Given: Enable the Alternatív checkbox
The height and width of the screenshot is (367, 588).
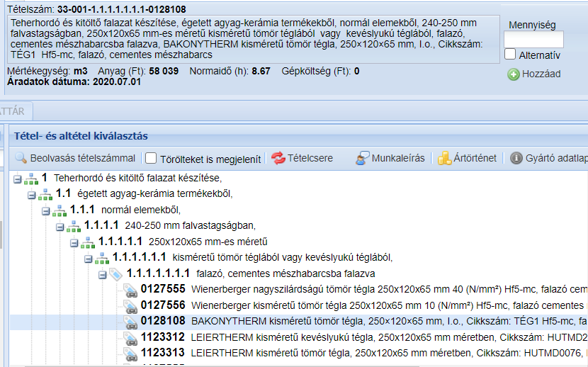Looking at the screenshot, I should [510, 55].
